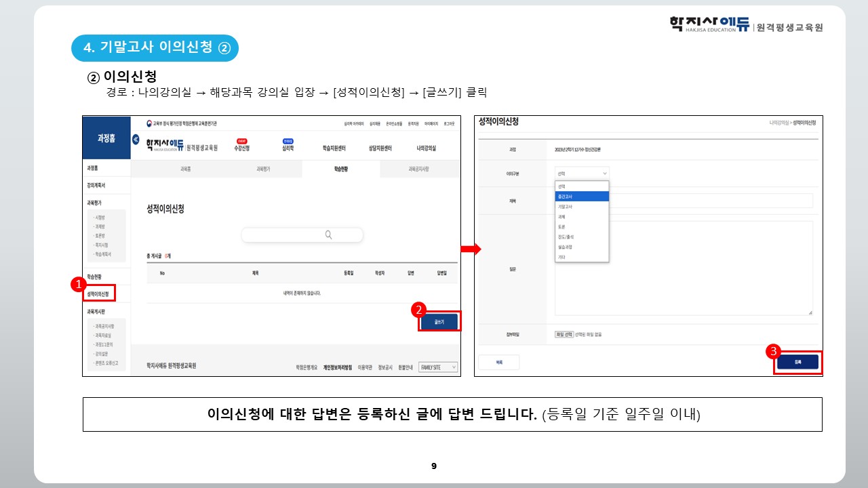Click the 글쓰기 button
Screen dimensions: 868x488
pos(439,322)
